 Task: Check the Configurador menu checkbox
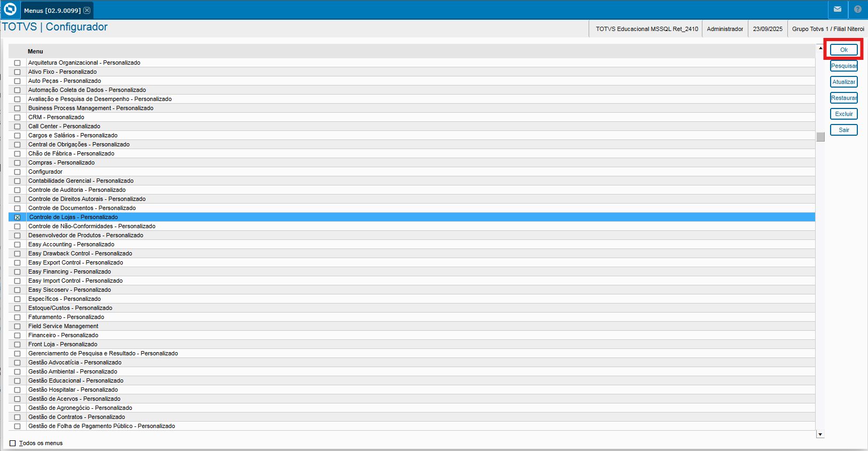(x=17, y=172)
